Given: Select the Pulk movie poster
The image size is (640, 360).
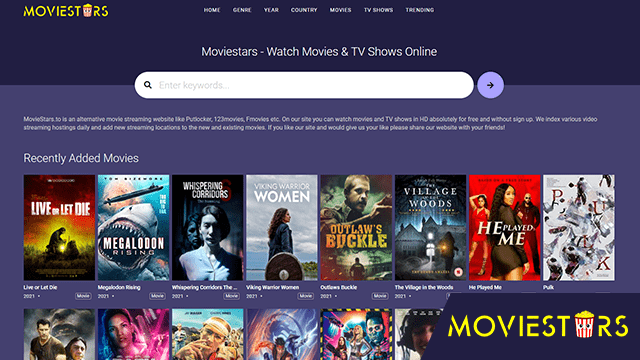Looking at the screenshot, I should pyautogui.click(x=578, y=227).
